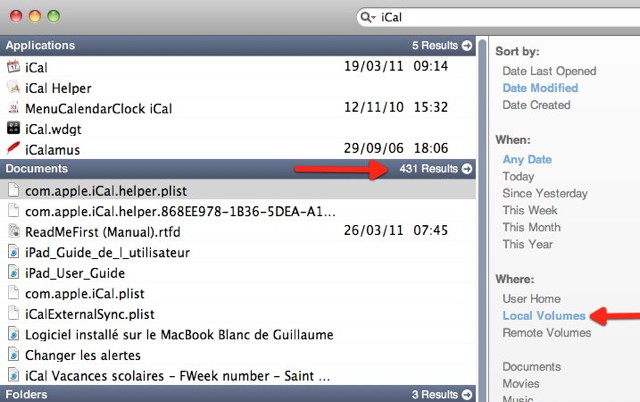The image size is (640, 402).
Task: Select iPad_Guide_de_l_utilisateur row
Action: [238, 252]
